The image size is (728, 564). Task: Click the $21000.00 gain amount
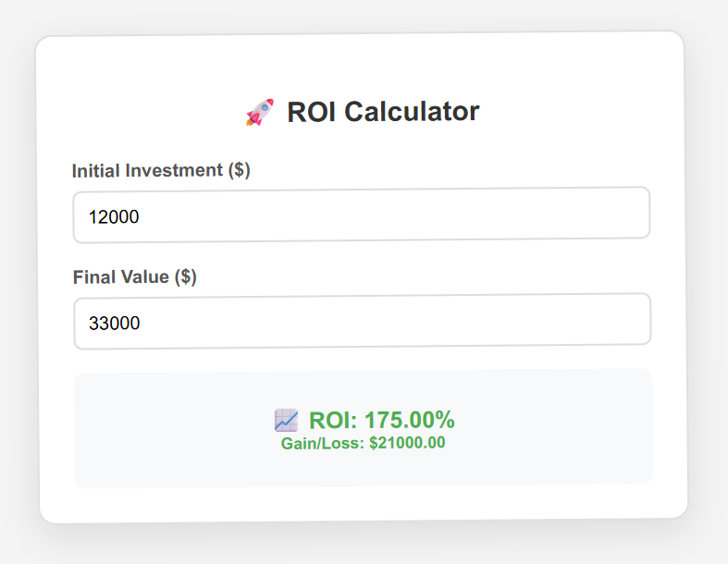407,443
